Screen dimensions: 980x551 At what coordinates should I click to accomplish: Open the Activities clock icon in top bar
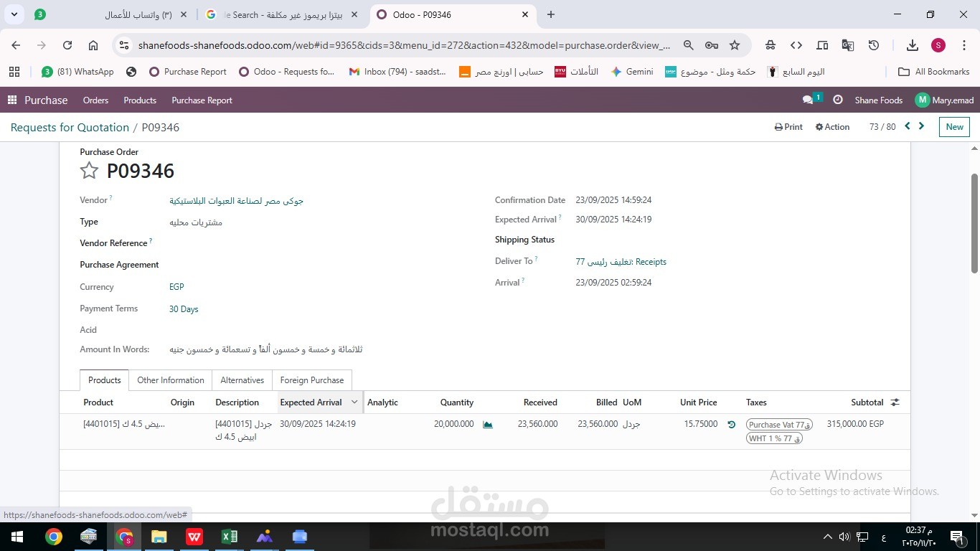(x=837, y=100)
